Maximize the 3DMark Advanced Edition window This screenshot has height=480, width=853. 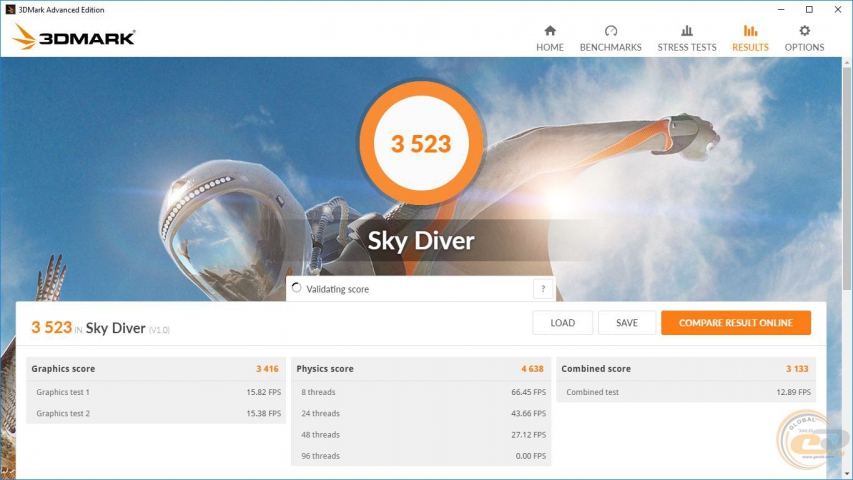(809, 9)
